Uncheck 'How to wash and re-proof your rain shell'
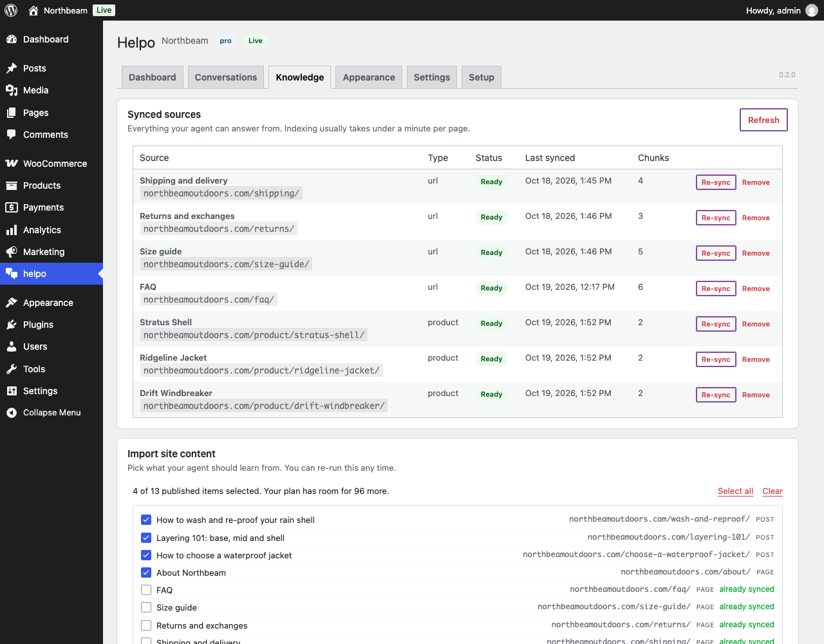 [146, 520]
